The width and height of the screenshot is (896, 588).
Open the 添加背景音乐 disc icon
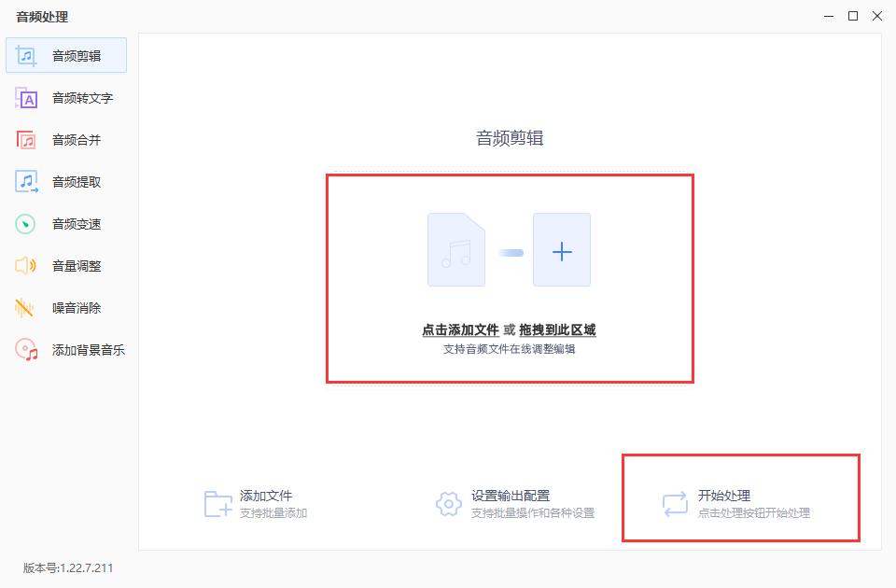tap(25, 349)
